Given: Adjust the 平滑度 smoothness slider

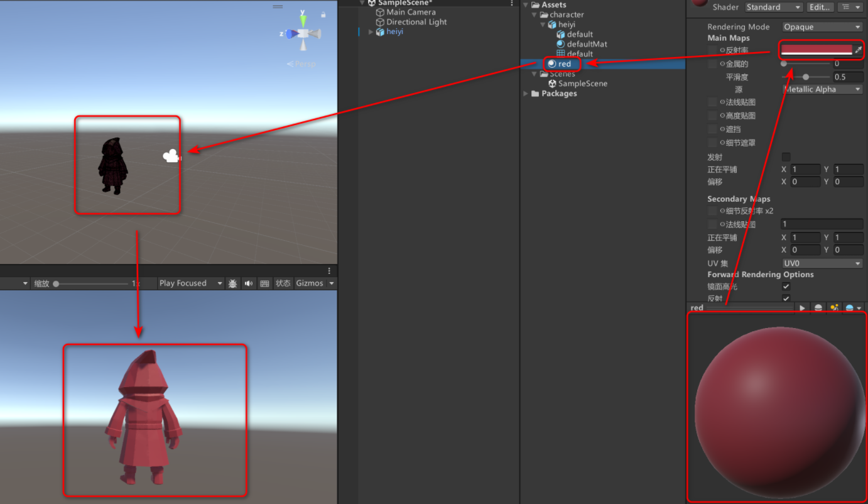Looking at the screenshot, I should coord(806,77).
